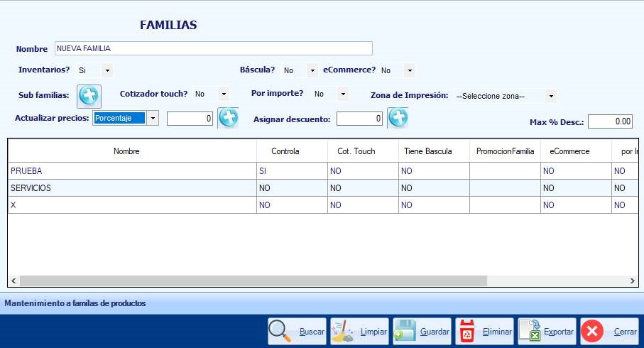The image size is (644, 348).
Task: Select the SERVICIOS row name
Action: click(x=132, y=188)
